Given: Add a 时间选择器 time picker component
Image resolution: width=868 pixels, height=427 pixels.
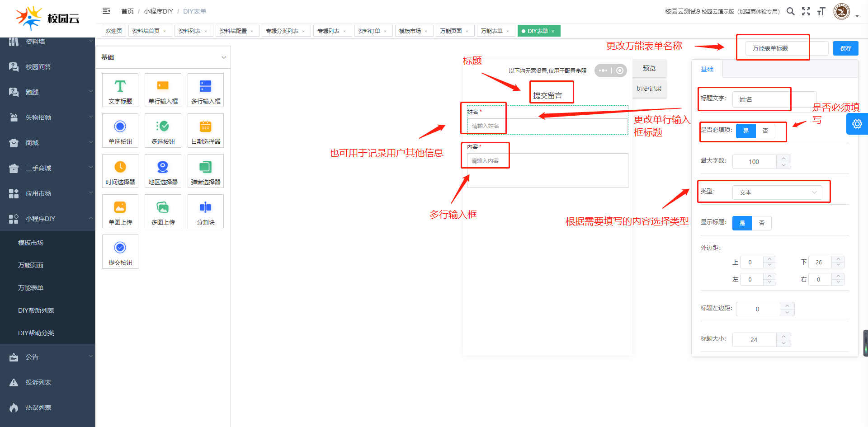Looking at the screenshot, I should (x=120, y=171).
